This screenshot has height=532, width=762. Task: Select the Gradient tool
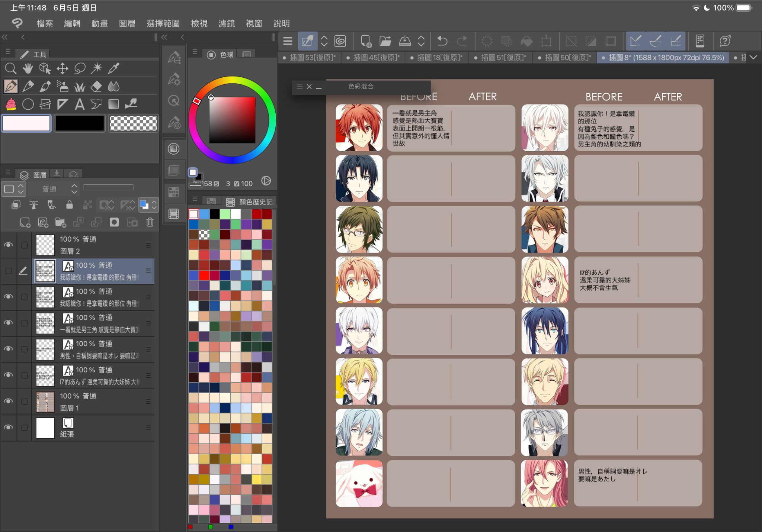(x=113, y=104)
